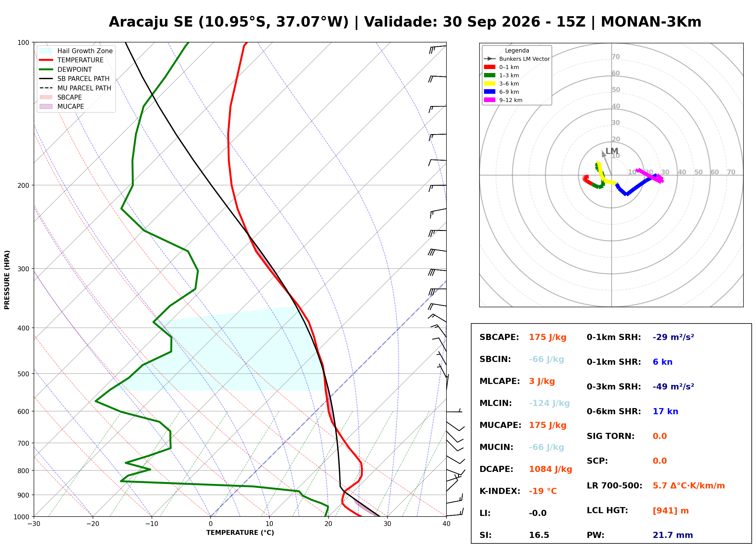Click the LCL HGT value [941] m
Image resolution: width=756 pixels, height=559 pixels.
click(670, 511)
